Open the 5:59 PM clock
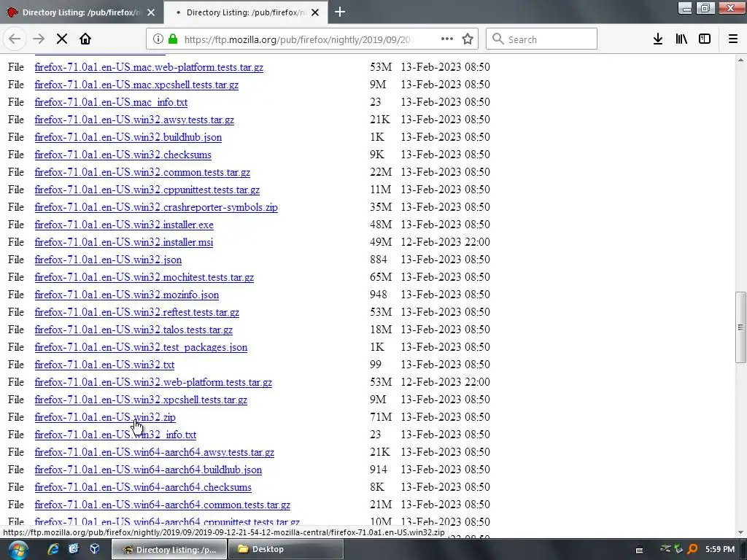Viewport: 747px width, 560px height. click(x=720, y=549)
